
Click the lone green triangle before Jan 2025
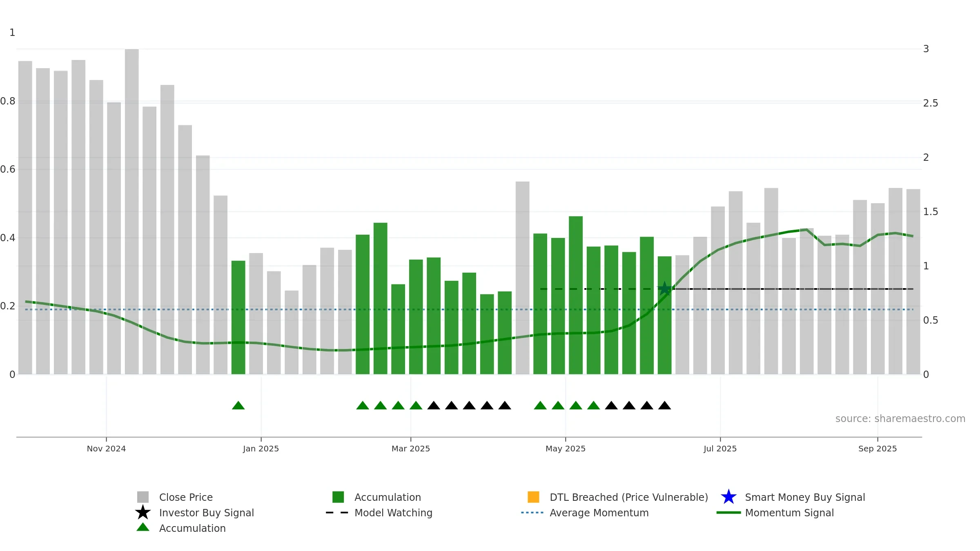pos(238,405)
